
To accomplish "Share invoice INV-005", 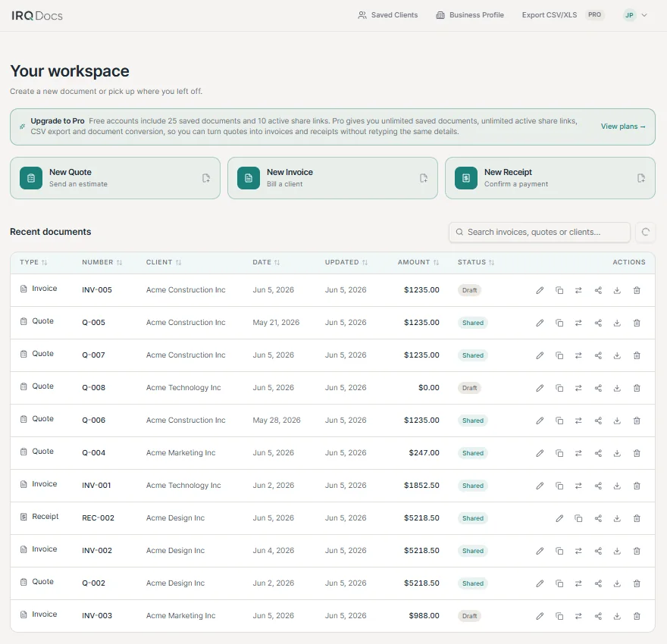I will tap(598, 290).
